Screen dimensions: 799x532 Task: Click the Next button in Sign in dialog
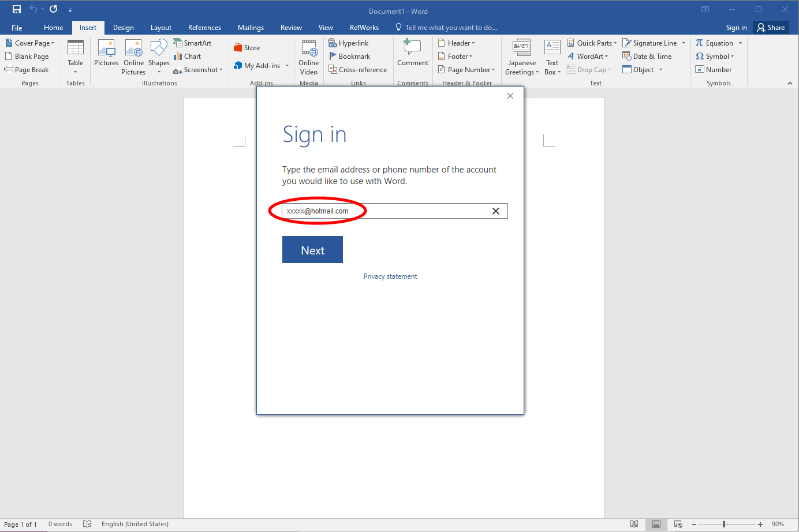coord(312,250)
